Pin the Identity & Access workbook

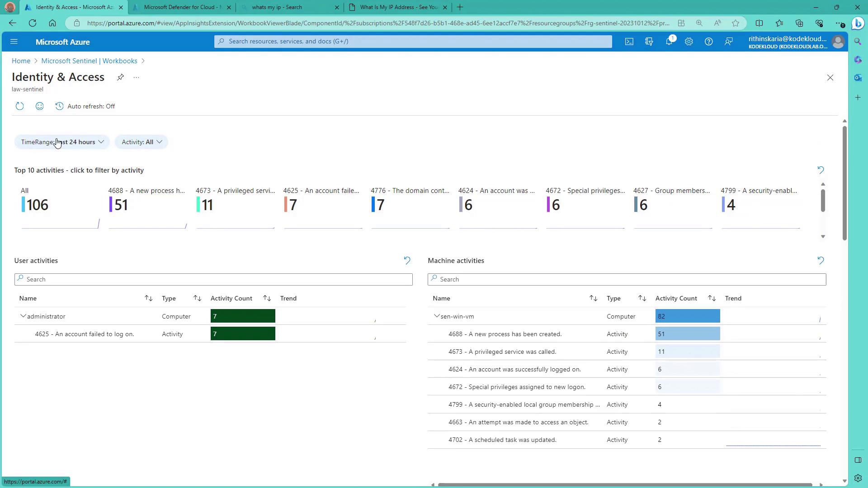pyautogui.click(x=120, y=77)
